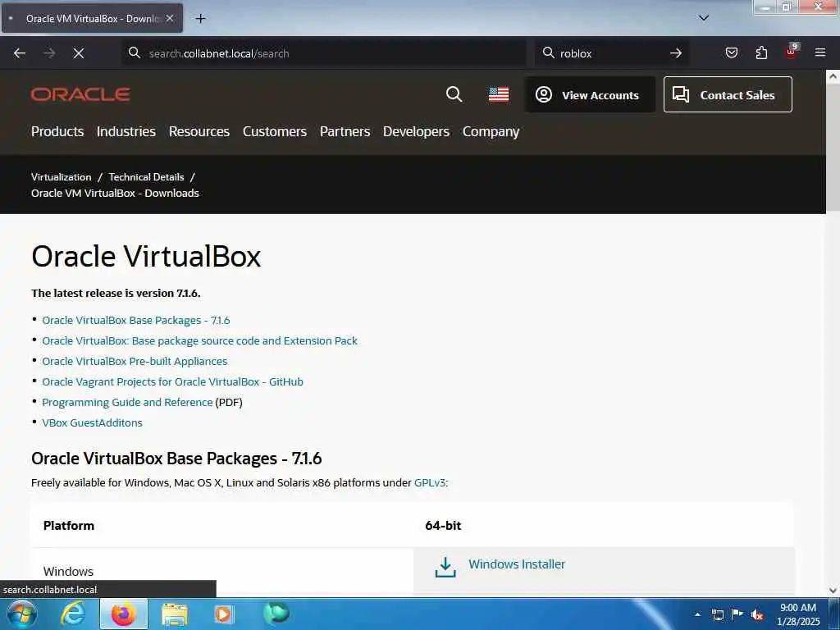The image size is (840, 630).
Task: Show hidden tray icons arrow
Action: pos(697,614)
